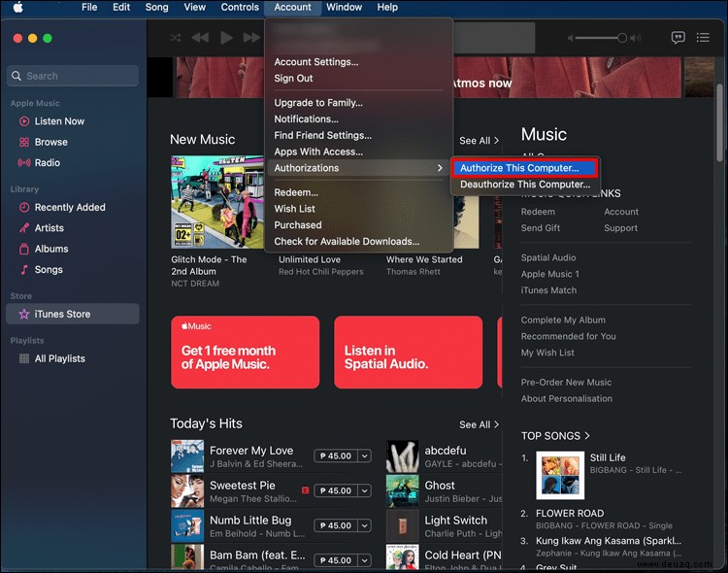Open iTunes Match link

(x=548, y=290)
